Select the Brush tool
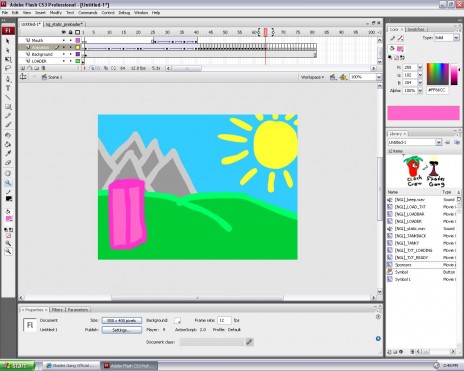This screenshot has width=464, height=371. click(8, 125)
